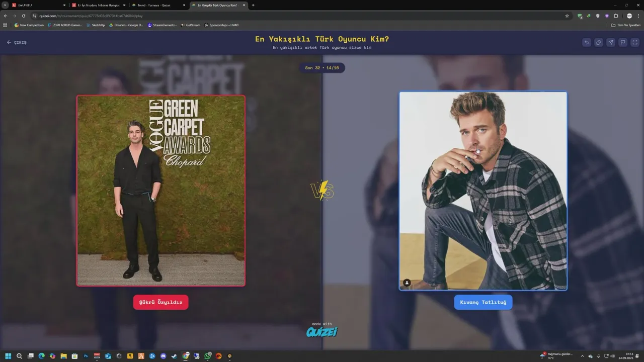
Task: Open Sponsorships • UVAD bookmark
Action: pos(222,25)
